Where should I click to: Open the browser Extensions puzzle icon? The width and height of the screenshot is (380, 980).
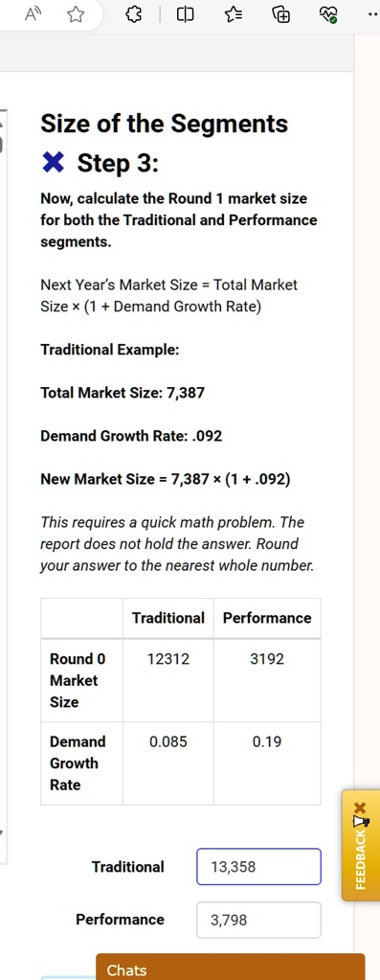135,15
